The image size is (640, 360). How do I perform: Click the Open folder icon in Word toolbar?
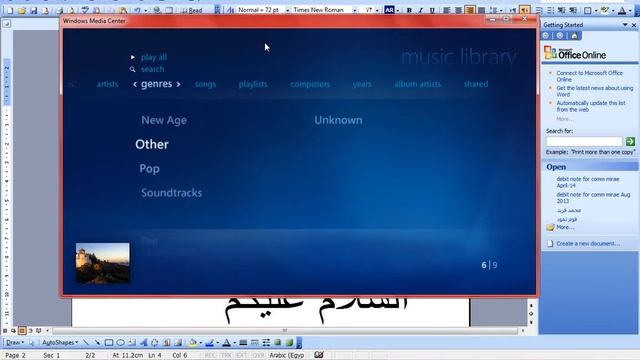tap(22, 11)
